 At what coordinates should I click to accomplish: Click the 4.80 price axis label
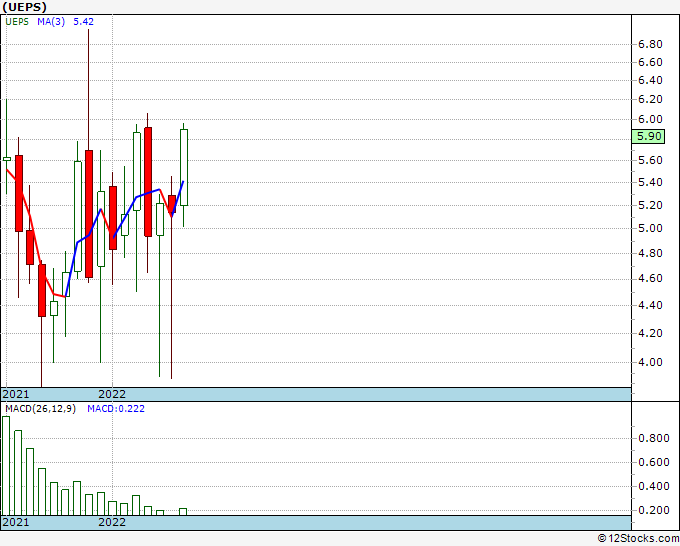(650, 253)
